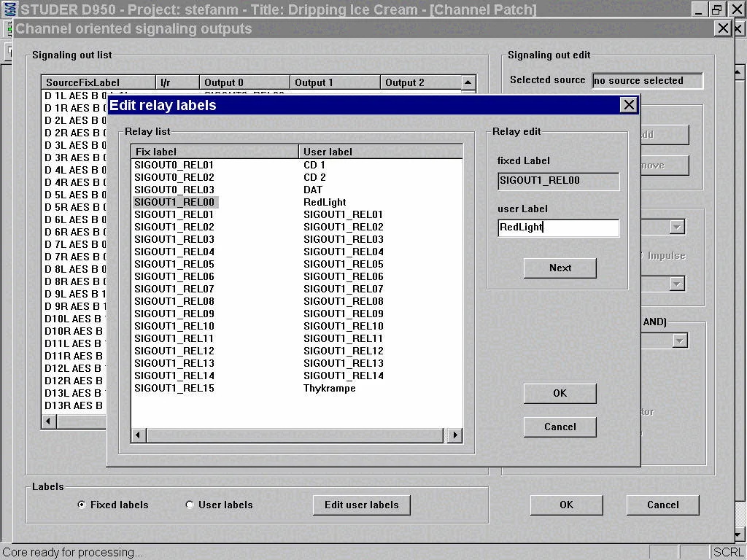Click OK in the signaling outputs window
This screenshot has height=560, width=747.
pos(566,505)
